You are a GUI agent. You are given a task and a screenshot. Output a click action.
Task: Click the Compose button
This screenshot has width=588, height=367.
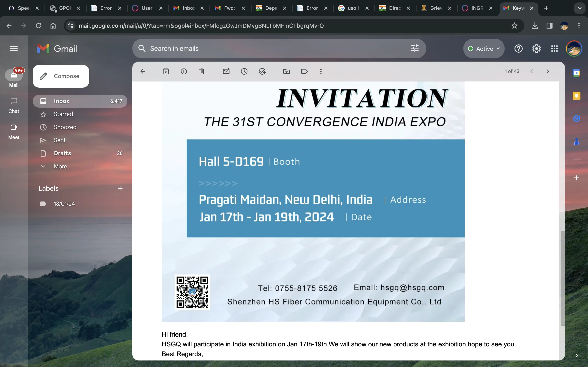pyautogui.click(x=61, y=76)
